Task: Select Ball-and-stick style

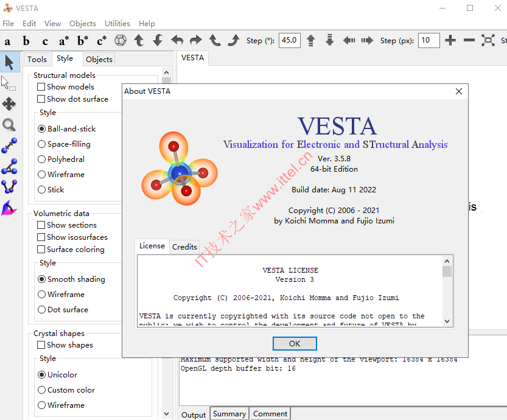Action: point(42,129)
